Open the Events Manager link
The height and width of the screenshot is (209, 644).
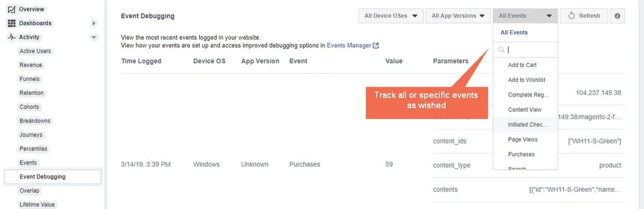click(x=349, y=46)
